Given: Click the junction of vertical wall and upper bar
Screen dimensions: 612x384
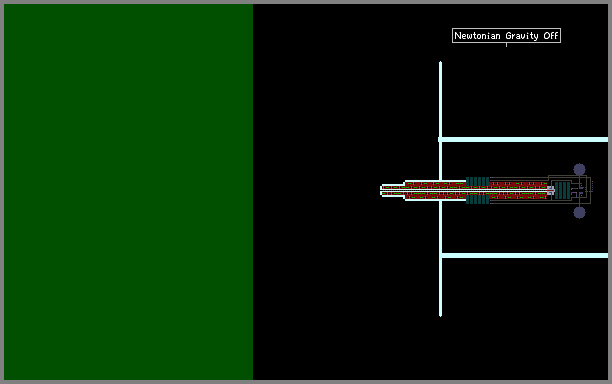Looking at the screenshot, I should (x=440, y=139).
